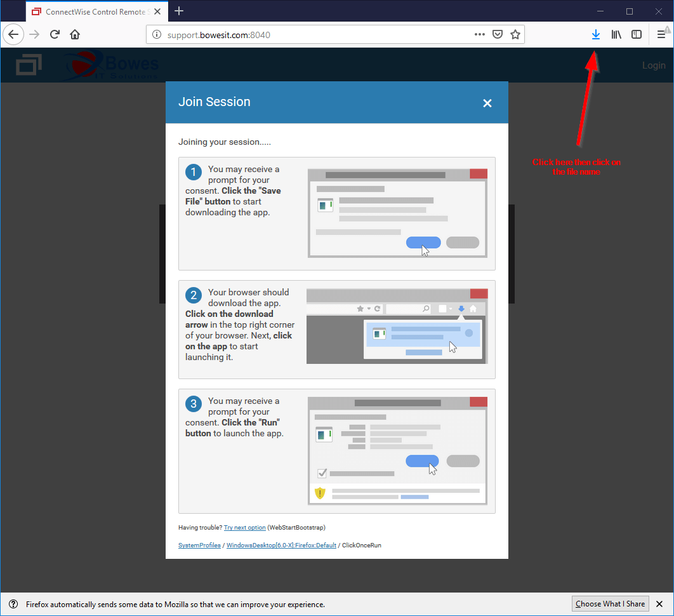Image resolution: width=674 pixels, height=616 pixels.
Task: Click the forward navigation arrow
Action: [x=34, y=34]
